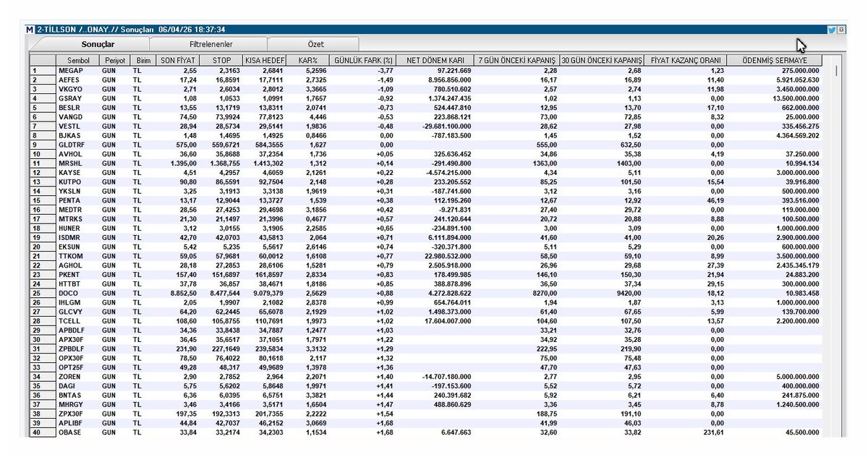Sort by the Sembol column header
The image size is (868, 457).
(x=78, y=61)
